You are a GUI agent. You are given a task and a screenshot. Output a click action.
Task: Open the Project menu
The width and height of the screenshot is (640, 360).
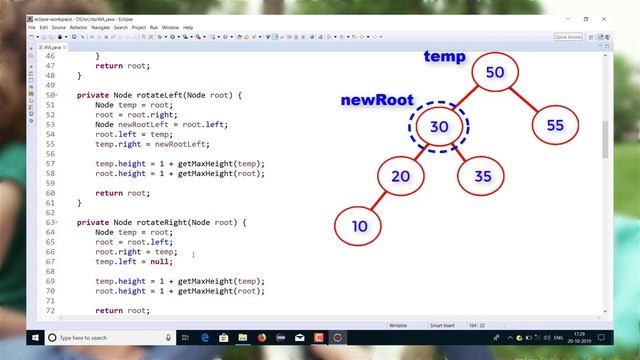[139, 27]
